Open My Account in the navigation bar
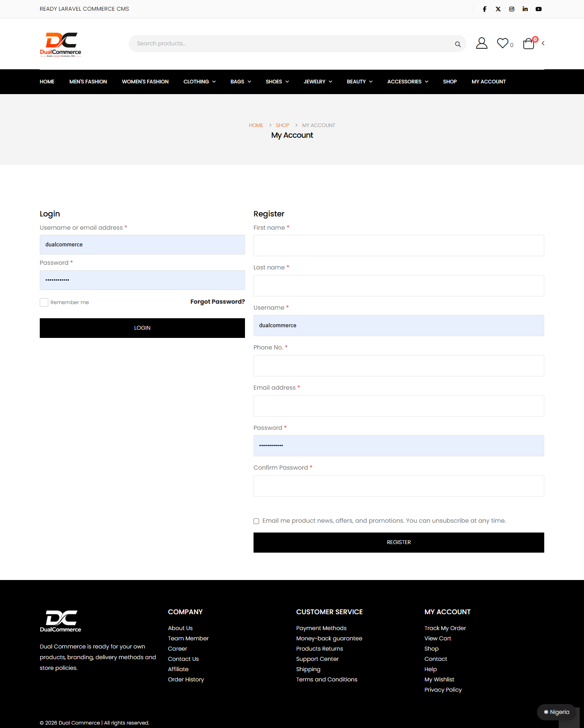 489,82
